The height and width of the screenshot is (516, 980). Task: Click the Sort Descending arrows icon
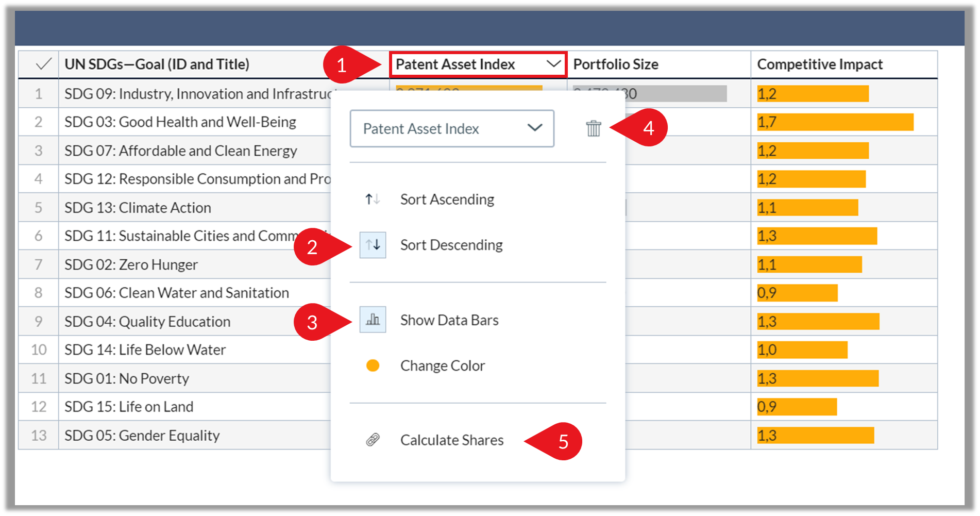[x=373, y=245]
